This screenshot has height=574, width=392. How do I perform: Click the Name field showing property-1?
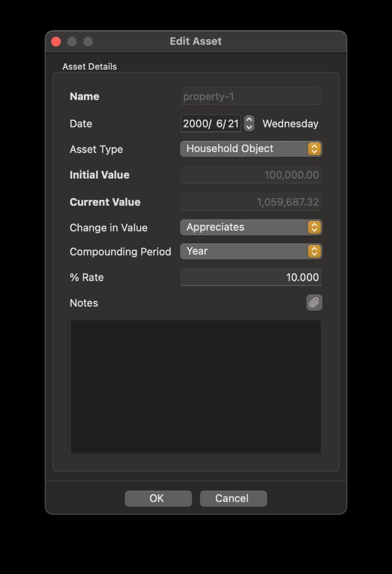click(251, 97)
